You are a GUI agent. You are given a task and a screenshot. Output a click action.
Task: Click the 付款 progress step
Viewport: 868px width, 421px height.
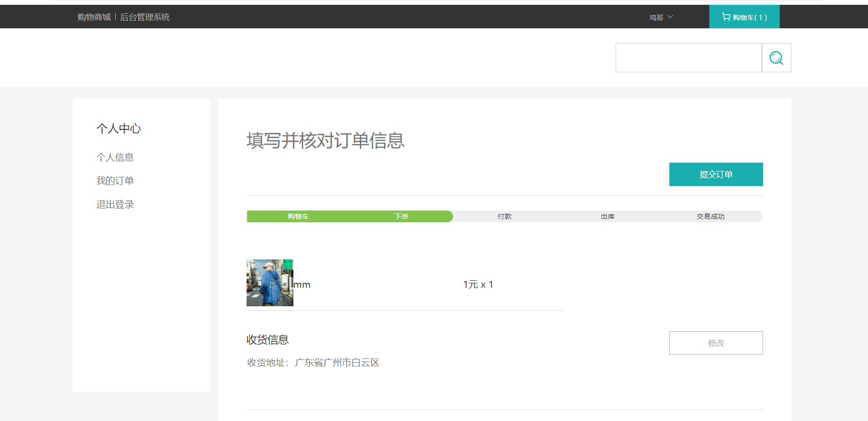point(504,216)
